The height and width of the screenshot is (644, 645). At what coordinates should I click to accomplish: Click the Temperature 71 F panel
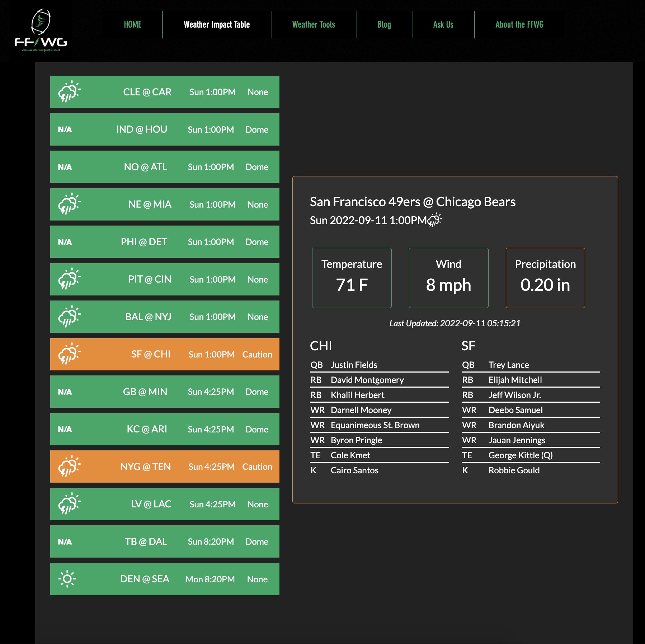352,278
